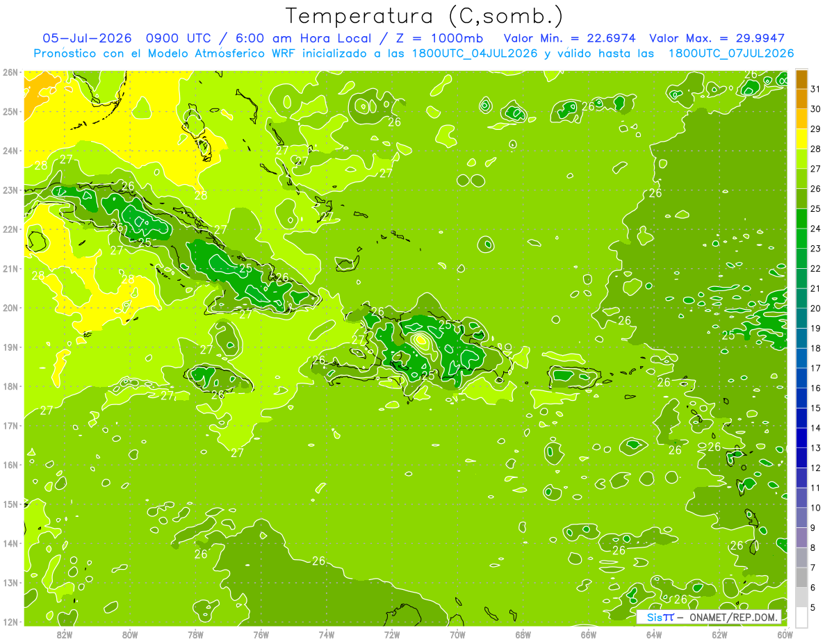This screenshot has width=834, height=644.
Task: Click the color scale value 19
Action: coord(816,328)
